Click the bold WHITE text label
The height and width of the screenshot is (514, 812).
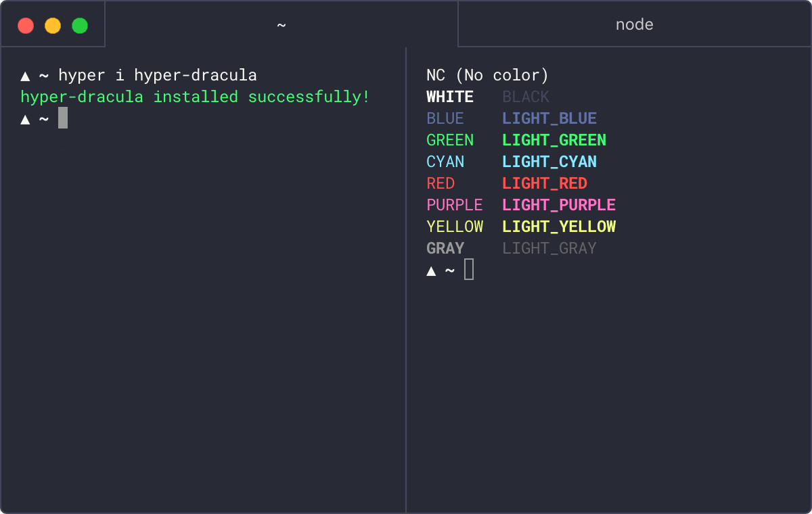click(449, 97)
